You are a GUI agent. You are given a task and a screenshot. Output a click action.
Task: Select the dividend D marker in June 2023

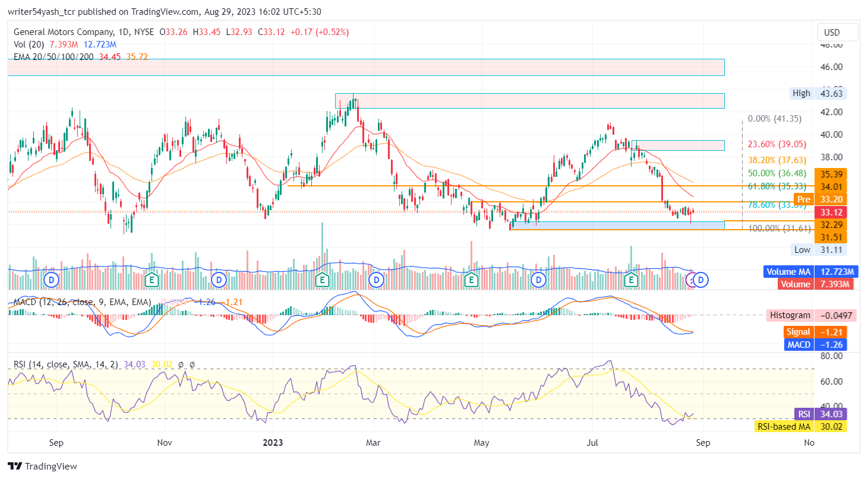coord(539,279)
